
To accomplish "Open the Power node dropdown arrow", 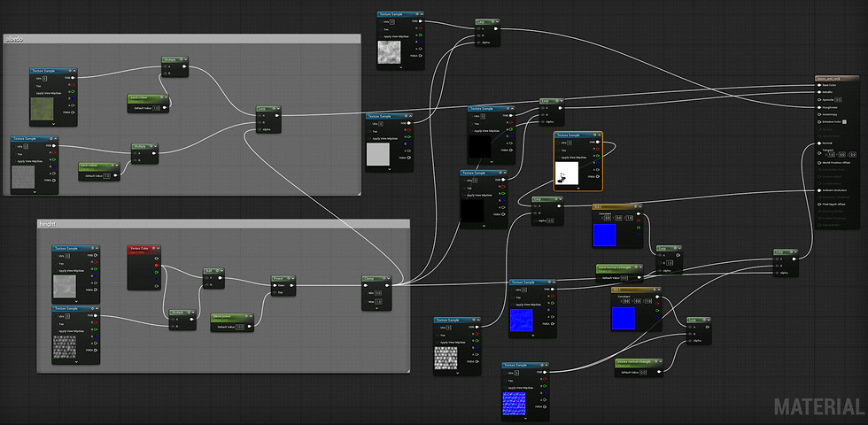I will tap(291, 278).
